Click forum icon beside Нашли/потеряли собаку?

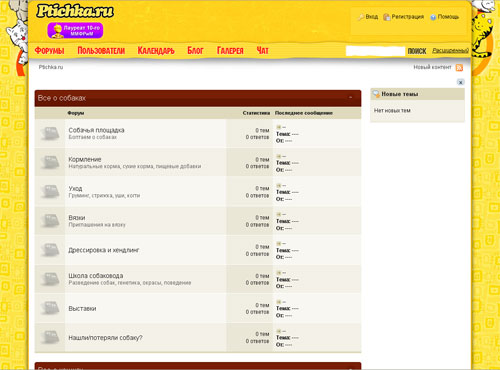pyautogui.click(x=50, y=337)
